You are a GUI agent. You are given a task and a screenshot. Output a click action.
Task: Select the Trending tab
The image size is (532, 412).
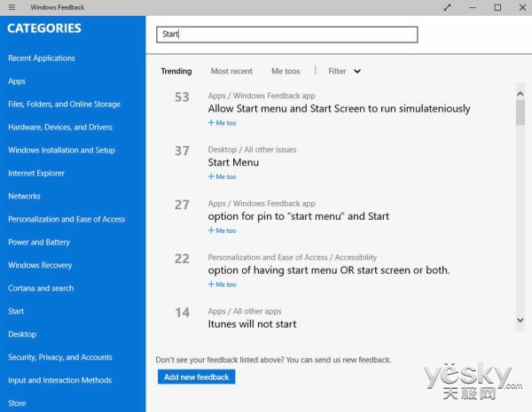(176, 71)
